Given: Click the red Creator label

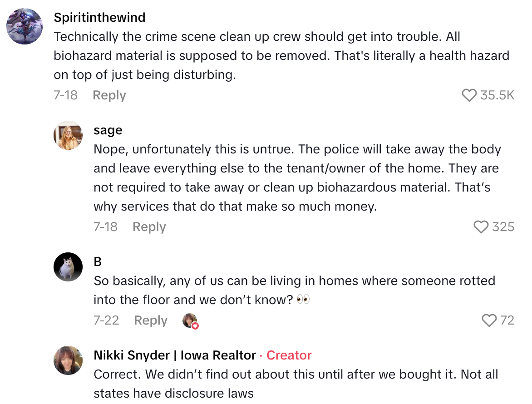Looking at the screenshot, I should point(289,355).
